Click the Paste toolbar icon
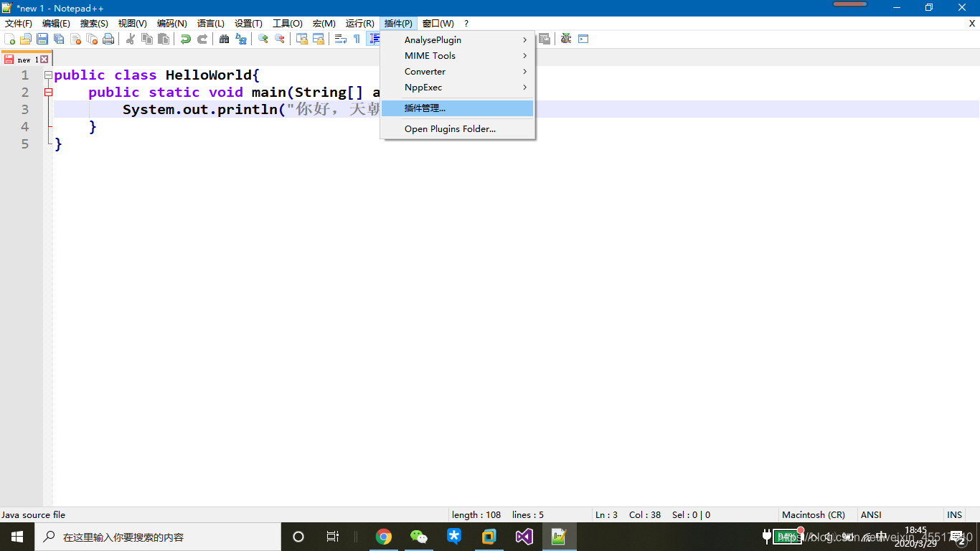This screenshot has height=551, width=980. coord(164,39)
